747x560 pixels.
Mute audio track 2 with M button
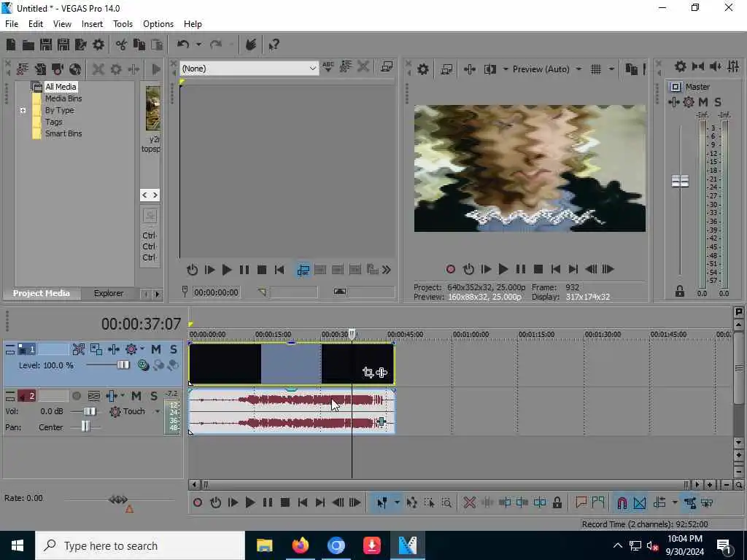click(x=136, y=396)
